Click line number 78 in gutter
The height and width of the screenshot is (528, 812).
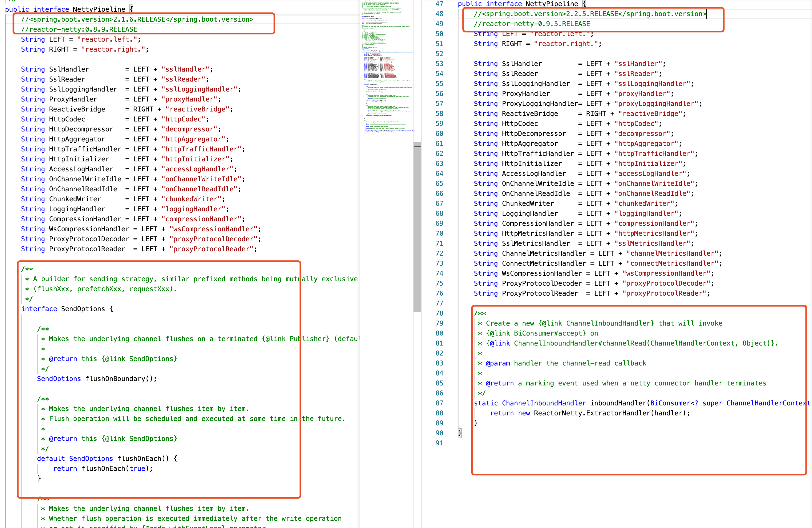439,313
